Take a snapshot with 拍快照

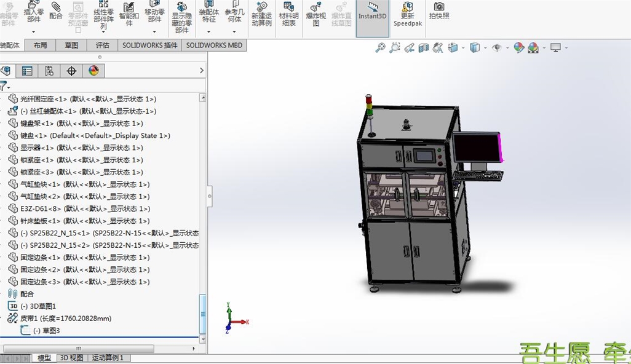click(x=439, y=11)
